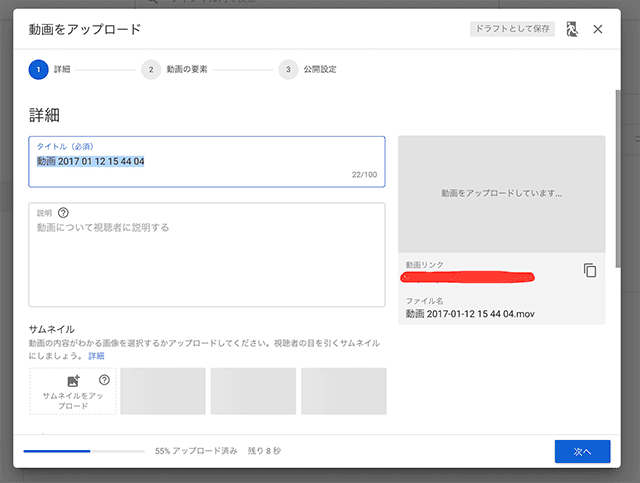640x483 pixels.
Task: Click the 動画リンク label
Action: point(424,265)
